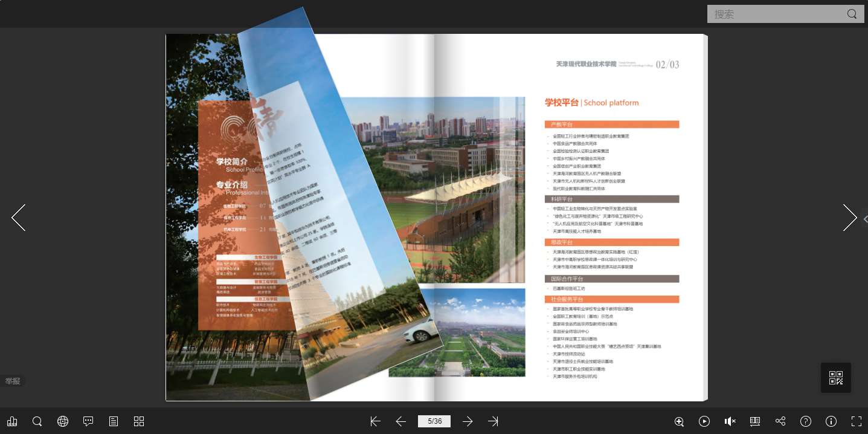Viewport: 868px width, 434px height.
Task: Click the 学校平台 School platform heading
Action: point(591,103)
